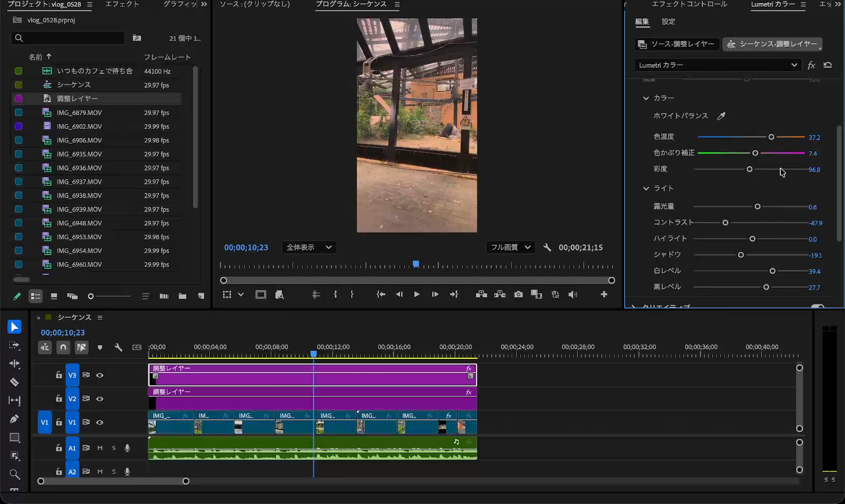Open the project panel menu icon
Viewport: 845px width, 504px height.
(x=90, y=4)
